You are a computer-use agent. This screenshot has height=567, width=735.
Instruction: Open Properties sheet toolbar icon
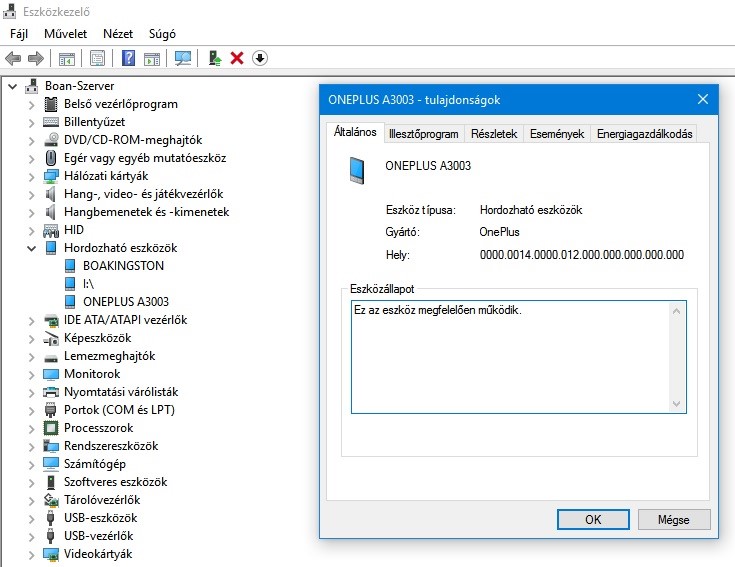click(x=98, y=59)
